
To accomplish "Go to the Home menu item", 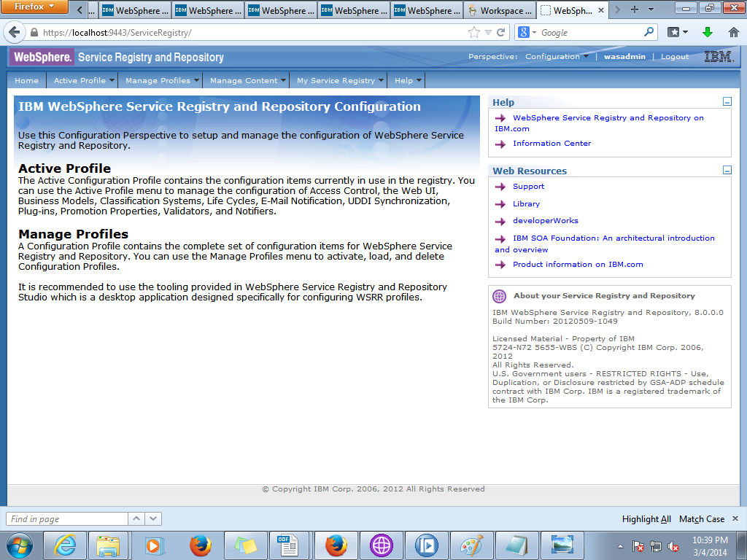I will point(27,80).
